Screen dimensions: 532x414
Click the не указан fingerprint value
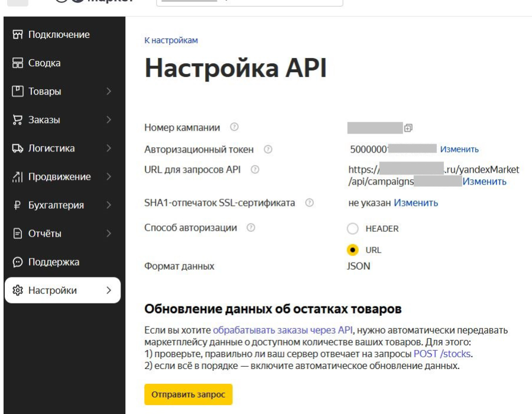pyautogui.click(x=369, y=203)
